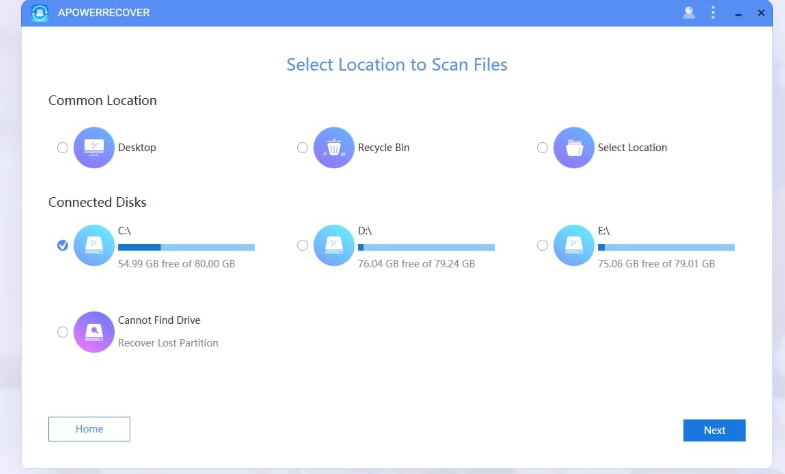Click the C:\ drive icon
Viewport: 785px width, 474px height.
tap(95, 245)
